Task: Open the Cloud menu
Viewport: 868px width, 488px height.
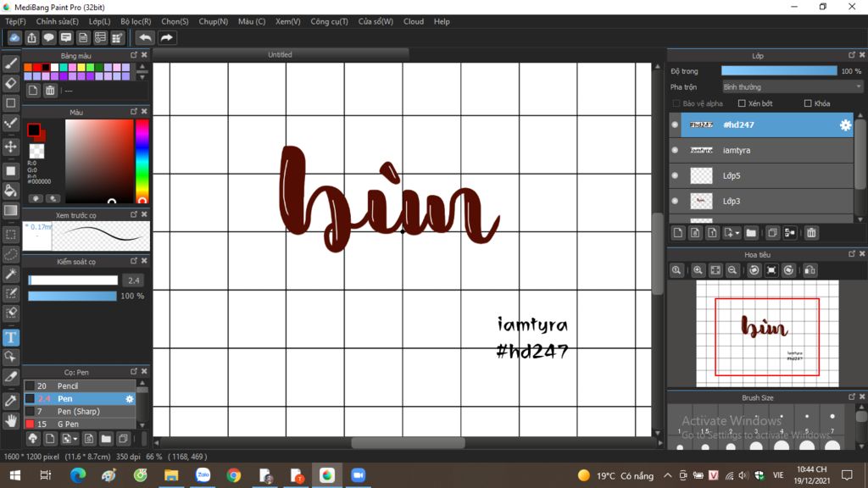Action: (x=414, y=21)
